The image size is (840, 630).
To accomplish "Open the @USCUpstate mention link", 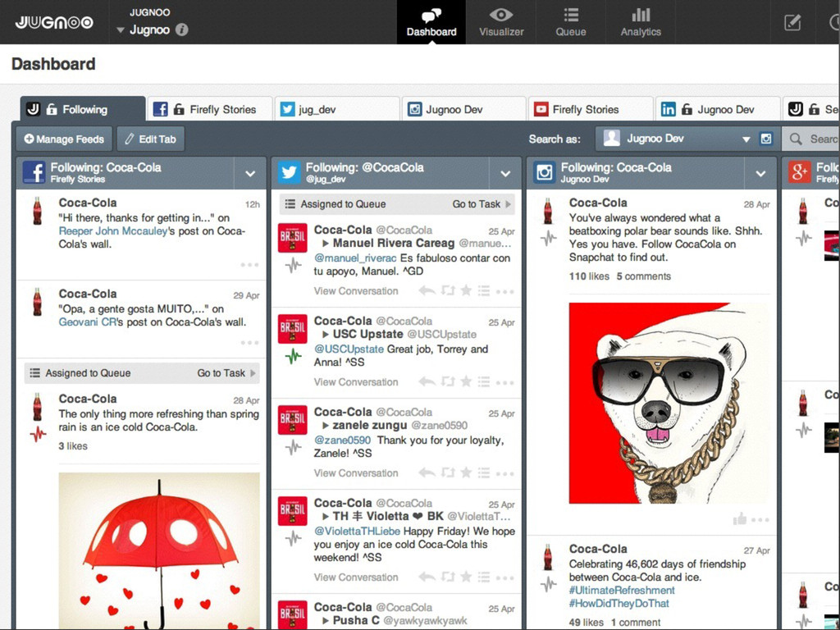I will tap(349, 349).
